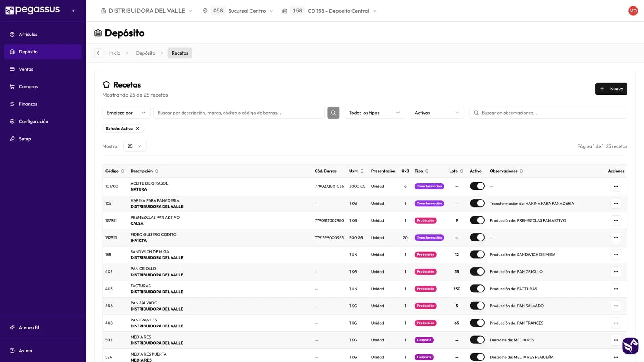
Task: Open Ventas in the sidebar
Action: click(x=43, y=69)
